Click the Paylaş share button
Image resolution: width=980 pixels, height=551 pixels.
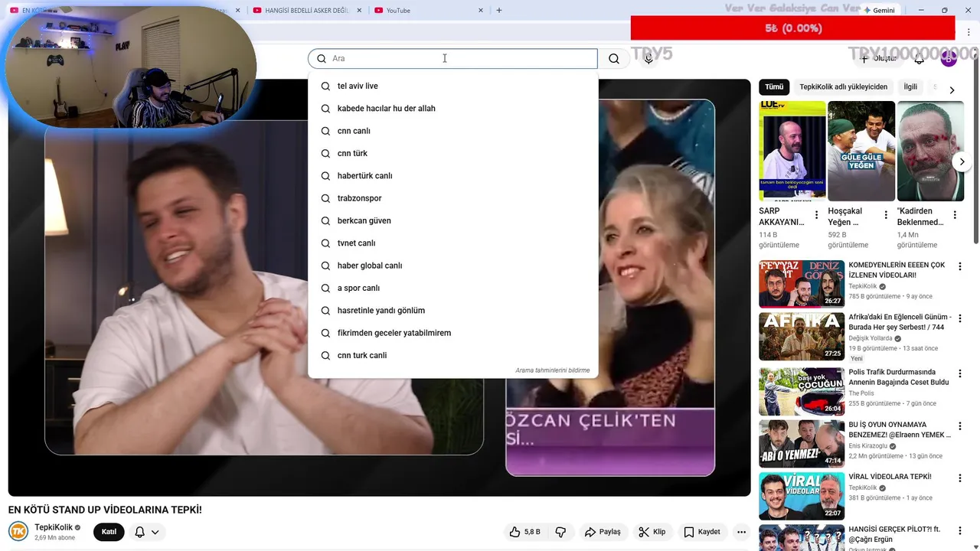coord(603,532)
